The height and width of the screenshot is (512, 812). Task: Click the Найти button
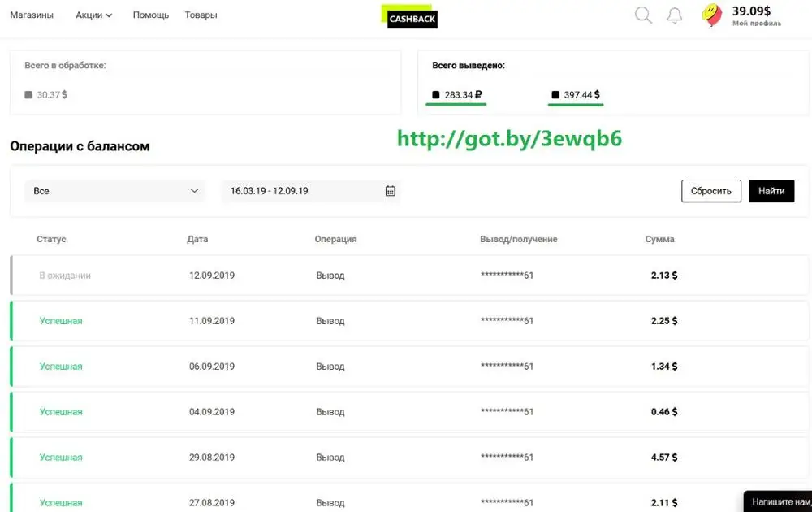coord(771,191)
